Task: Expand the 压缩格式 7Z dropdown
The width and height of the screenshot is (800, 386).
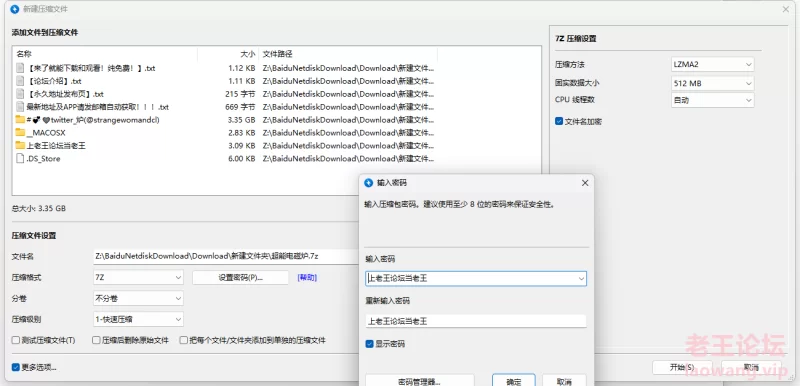Action: click(138, 277)
